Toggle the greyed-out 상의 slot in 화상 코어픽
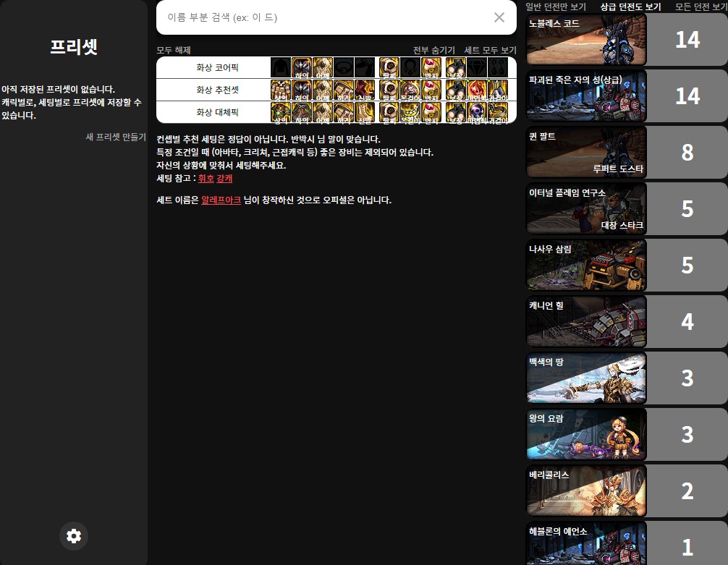The height and width of the screenshot is (565, 728). 281,68
